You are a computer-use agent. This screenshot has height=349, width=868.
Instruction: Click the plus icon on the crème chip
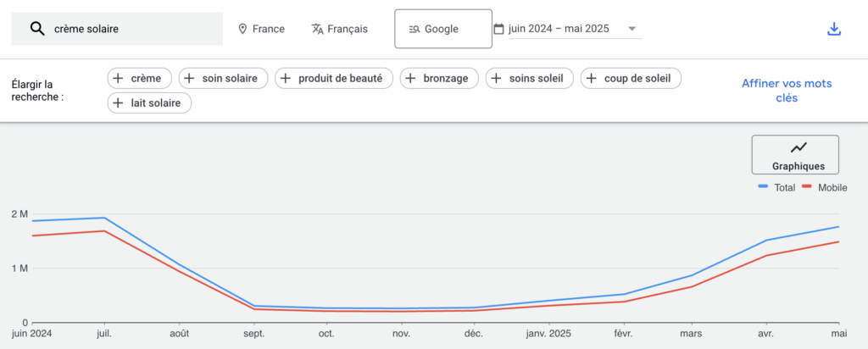(117, 79)
